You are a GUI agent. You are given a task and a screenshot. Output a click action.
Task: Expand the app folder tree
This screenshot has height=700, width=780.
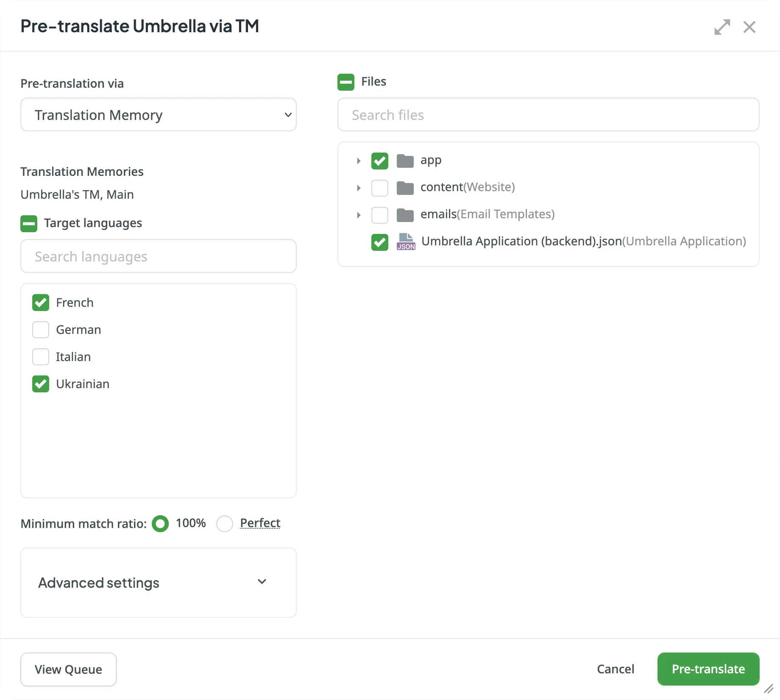click(359, 161)
